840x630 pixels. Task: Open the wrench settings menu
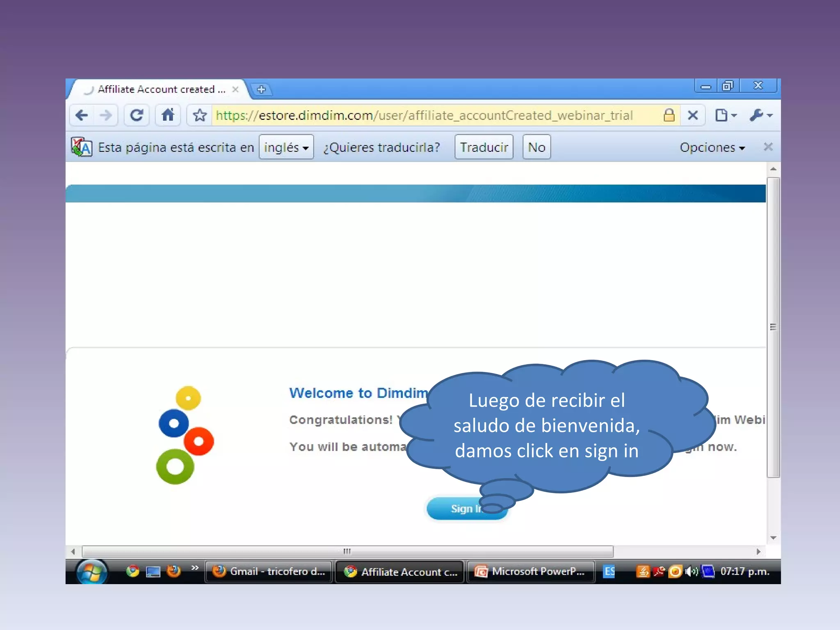tap(761, 115)
